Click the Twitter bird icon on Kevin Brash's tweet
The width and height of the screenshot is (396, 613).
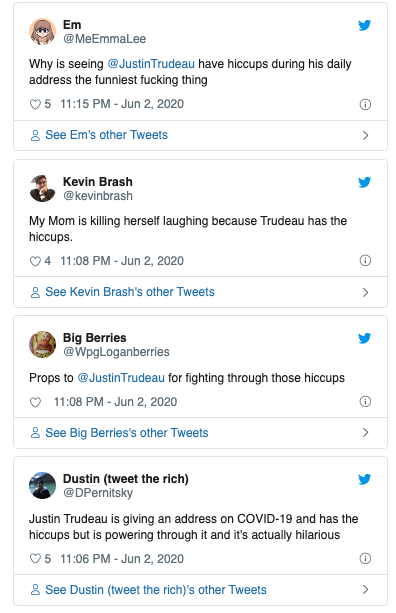(x=364, y=182)
